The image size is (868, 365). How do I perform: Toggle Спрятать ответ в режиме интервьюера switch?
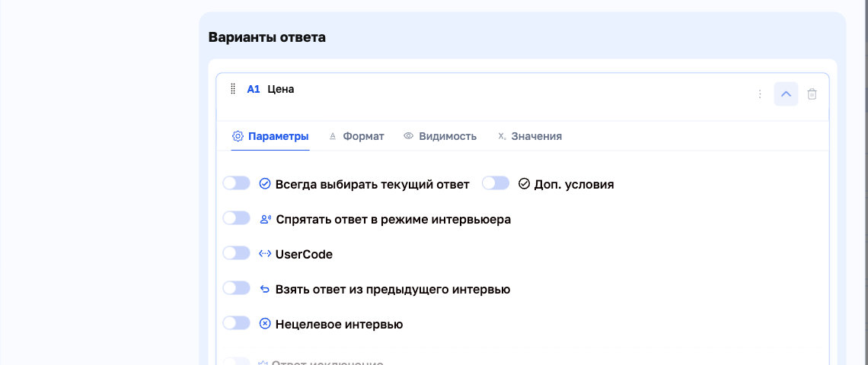pos(236,218)
